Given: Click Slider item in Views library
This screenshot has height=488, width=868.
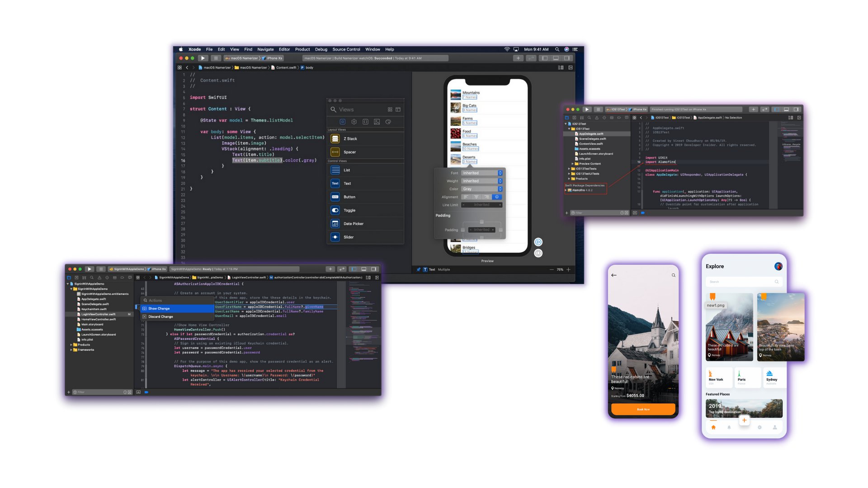Looking at the screenshot, I should point(349,237).
